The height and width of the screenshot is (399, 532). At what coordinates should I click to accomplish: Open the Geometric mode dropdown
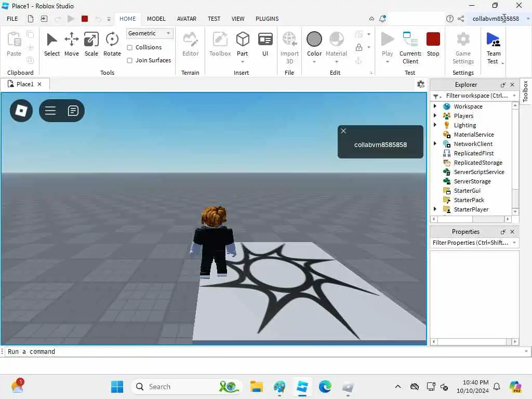tap(150, 33)
